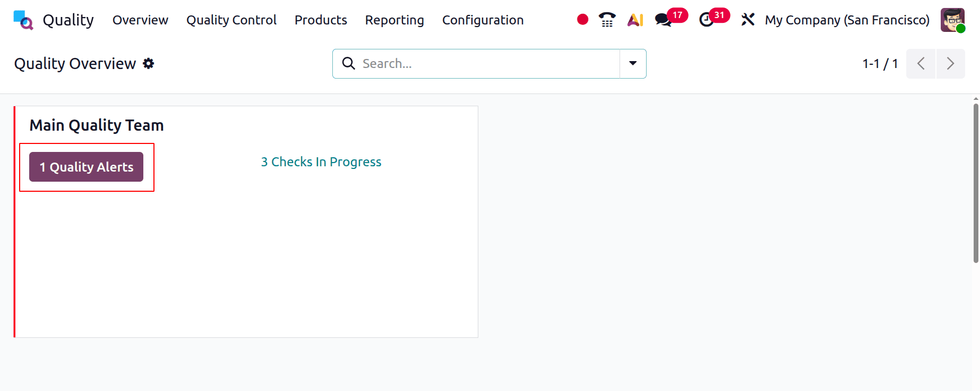
Task: Click the vertical scrollbar thumb
Action: pos(976,183)
